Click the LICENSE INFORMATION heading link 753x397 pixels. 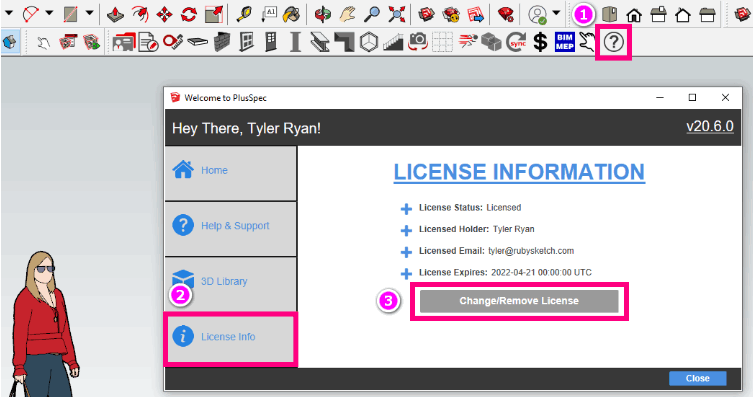(x=519, y=172)
